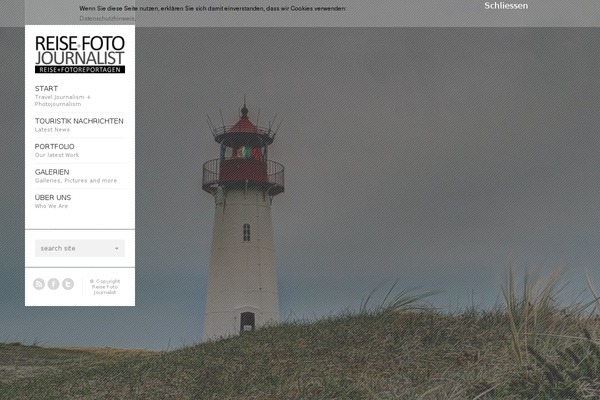Click the Reise Foto Journalist logo
Image resolution: width=600 pixels, height=400 pixels.
(80, 54)
